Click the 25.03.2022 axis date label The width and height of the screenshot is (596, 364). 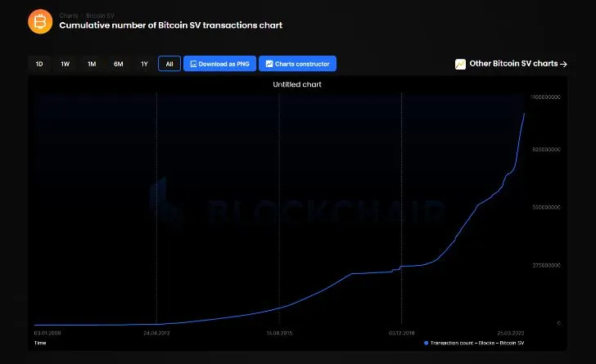pyautogui.click(x=511, y=333)
